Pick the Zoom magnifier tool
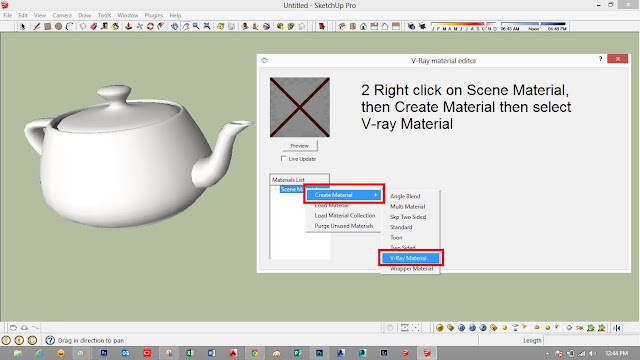Image resolution: width=640 pixels, height=360 pixels. pyautogui.click(x=196, y=27)
